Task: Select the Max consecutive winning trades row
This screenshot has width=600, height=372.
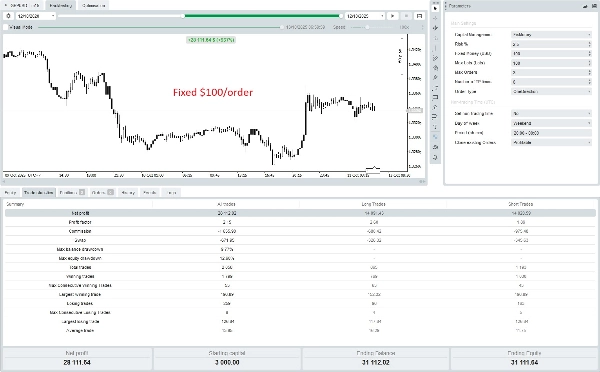Action: pos(300,286)
